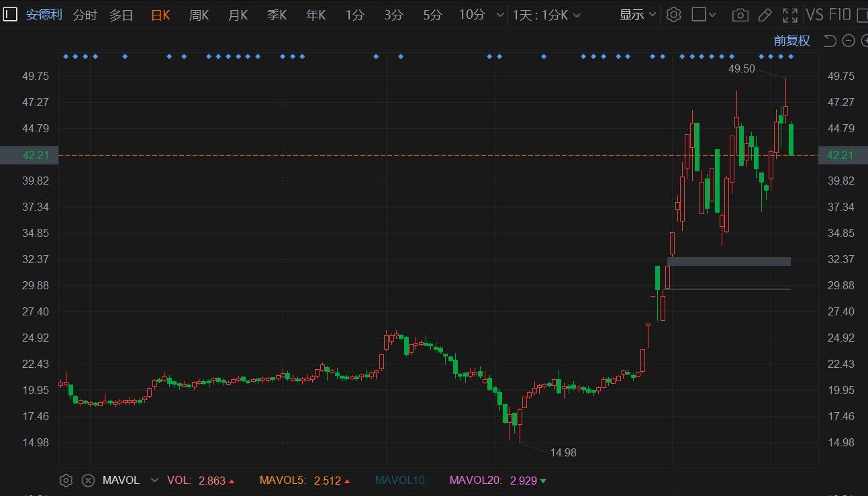Open chart settings gear in top toolbar

coord(674,15)
